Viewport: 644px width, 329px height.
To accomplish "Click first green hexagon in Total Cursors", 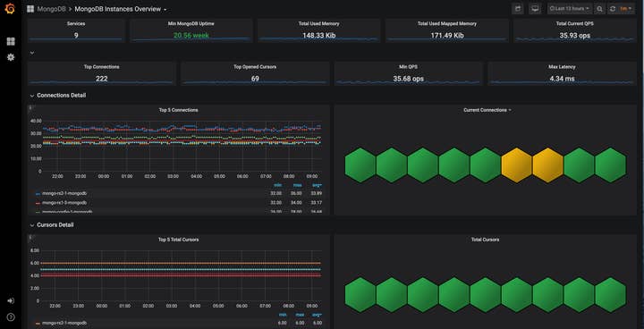I will tap(360, 294).
